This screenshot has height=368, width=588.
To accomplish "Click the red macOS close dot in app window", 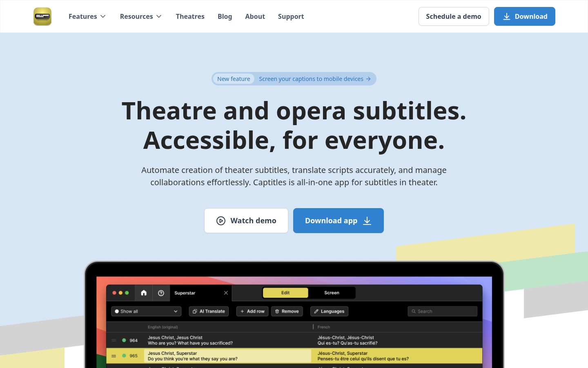I will pyautogui.click(x=114, y=293).
